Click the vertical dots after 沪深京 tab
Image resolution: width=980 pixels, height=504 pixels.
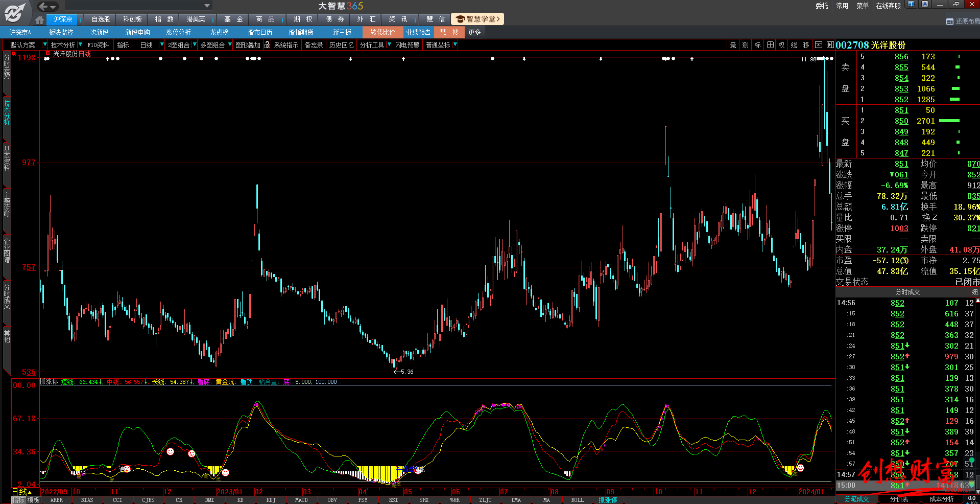click(80, 19)
